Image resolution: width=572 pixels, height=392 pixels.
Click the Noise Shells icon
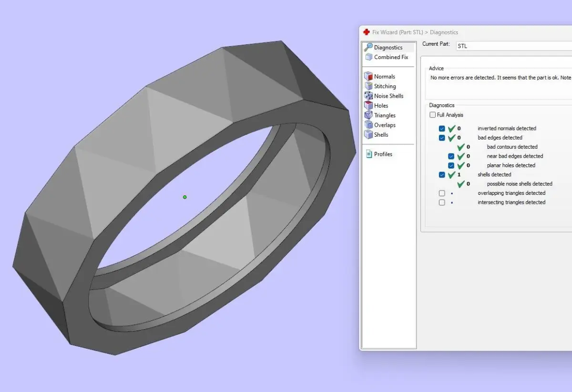tap(368, 96)
